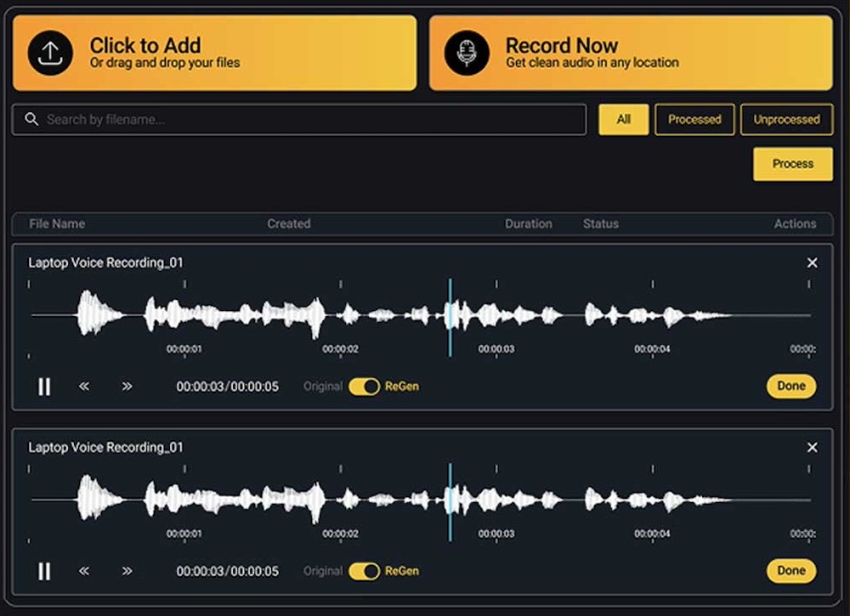Viewport: 850px width, 616px height.
Task: Toggle Original/ReGen switch on first recording
Action: (365, 387)
